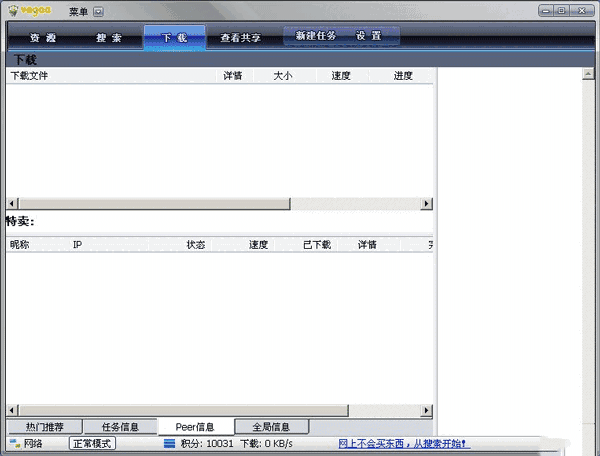Click the peer list horizontal scrollbar thumb
This screenshot has width=600, height=456.
click(184, 410)
